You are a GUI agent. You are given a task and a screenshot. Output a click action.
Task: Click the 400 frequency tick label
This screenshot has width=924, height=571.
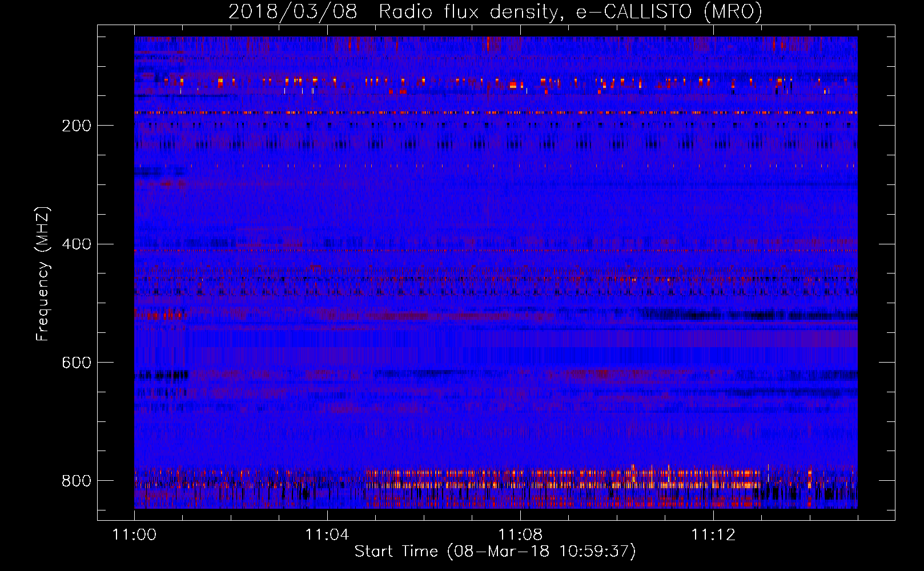tap(77, 244)
